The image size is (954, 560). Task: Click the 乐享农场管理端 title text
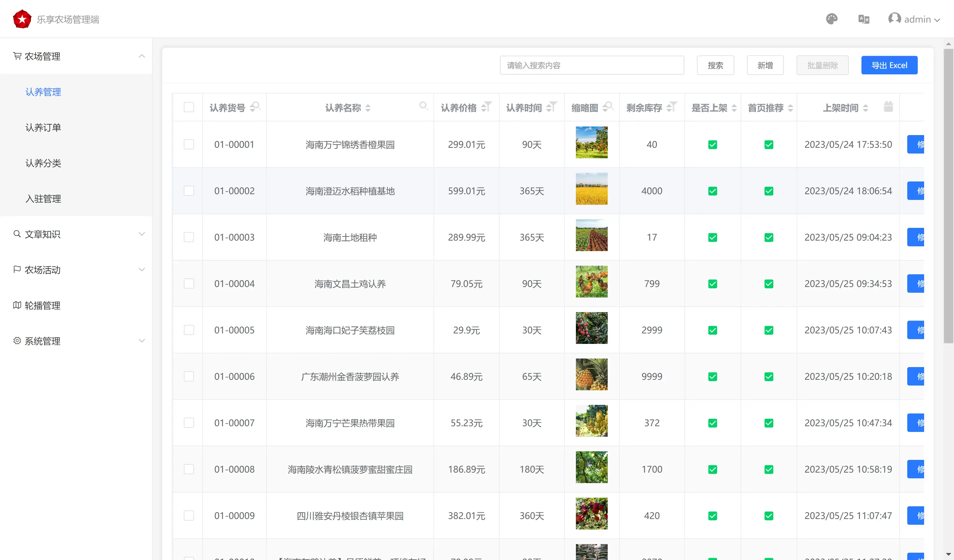(68, 19)
